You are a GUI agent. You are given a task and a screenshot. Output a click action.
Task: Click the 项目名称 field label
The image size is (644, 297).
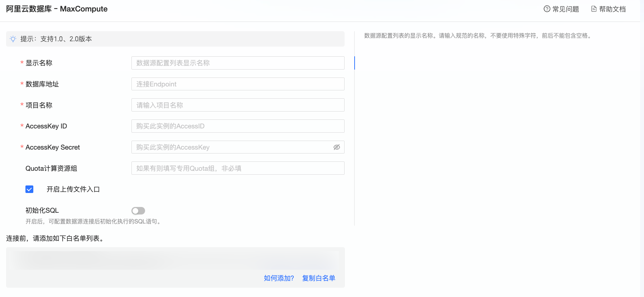pos(39,105)
